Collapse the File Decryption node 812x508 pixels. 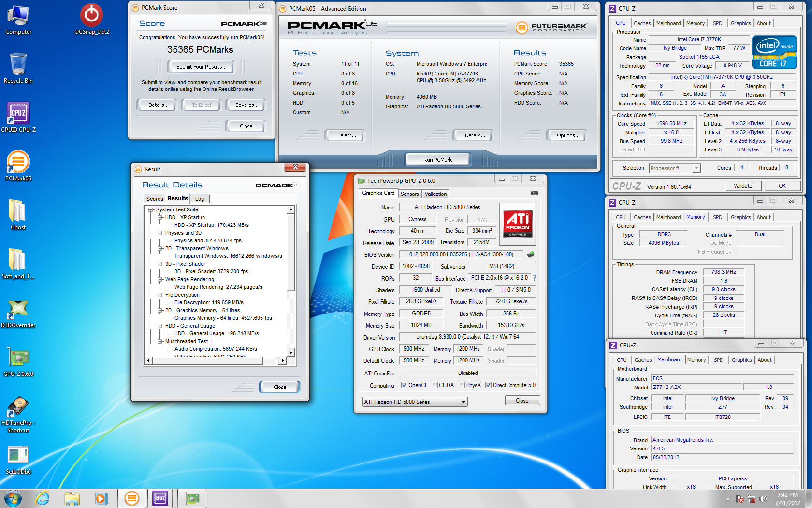[x=160, y=295]
